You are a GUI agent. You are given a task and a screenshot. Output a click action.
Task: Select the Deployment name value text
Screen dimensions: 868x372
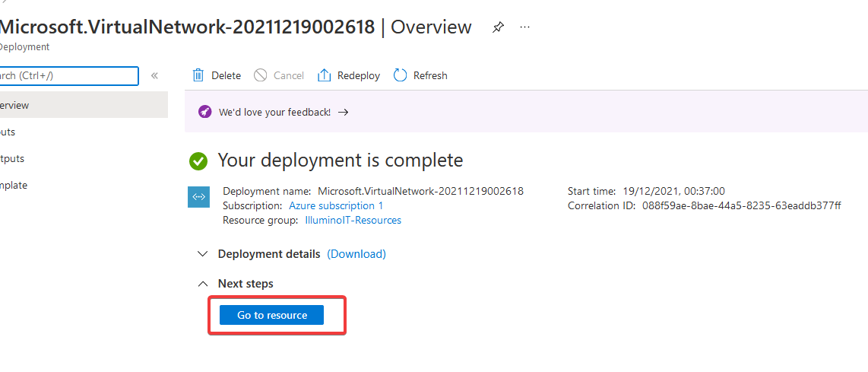point(421,191)
